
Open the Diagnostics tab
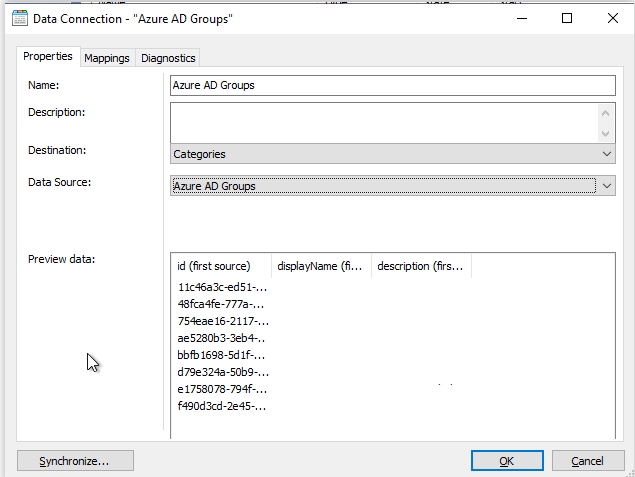pyautogui.click(x=168, y=58)
